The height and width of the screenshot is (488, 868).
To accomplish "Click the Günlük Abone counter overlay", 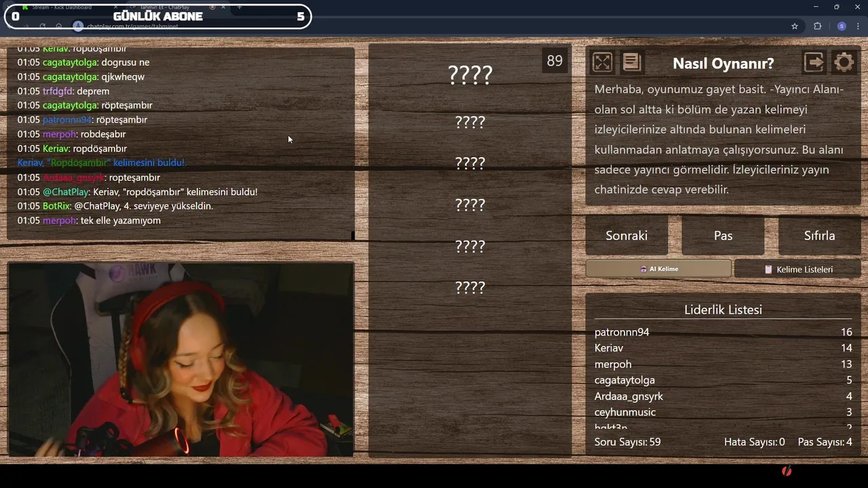I will pyautogui.click(x=158, y=16).
